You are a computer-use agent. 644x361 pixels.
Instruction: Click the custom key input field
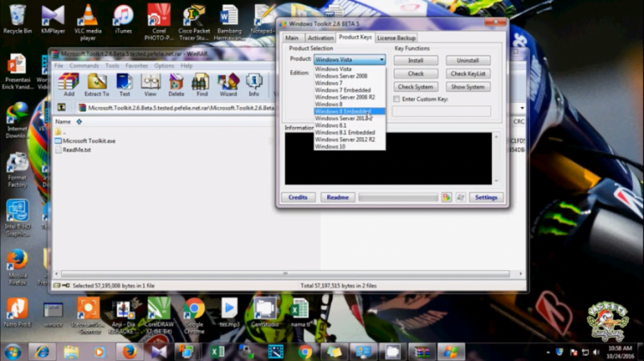click(x=441, y=111)
